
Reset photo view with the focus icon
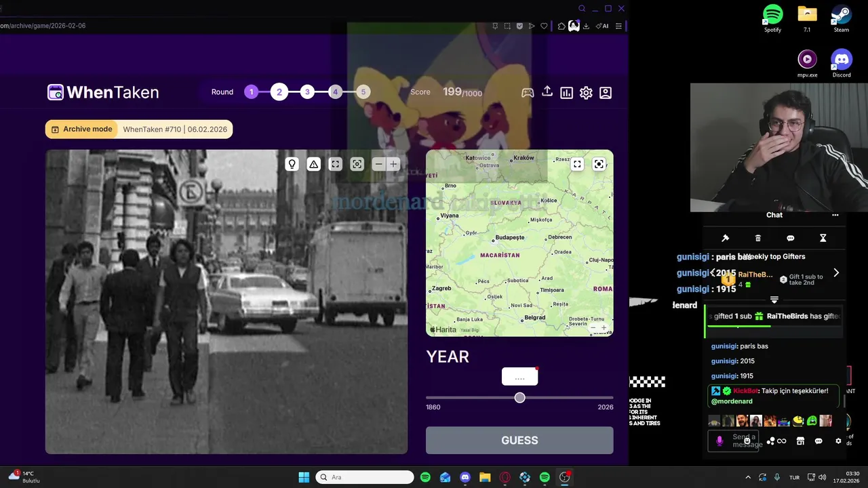[357, 164]
